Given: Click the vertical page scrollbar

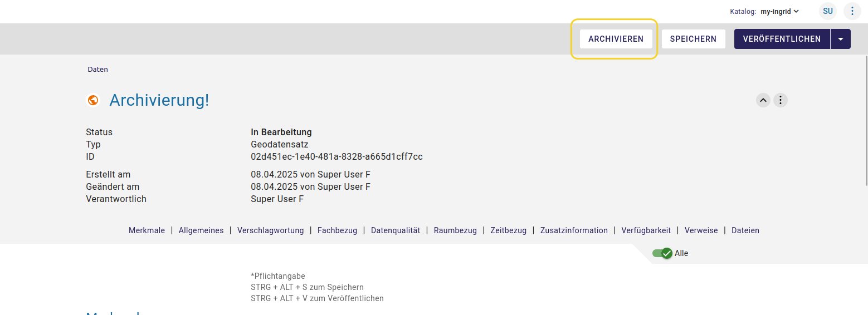Looking at the screenshot, I should (865, 120).
